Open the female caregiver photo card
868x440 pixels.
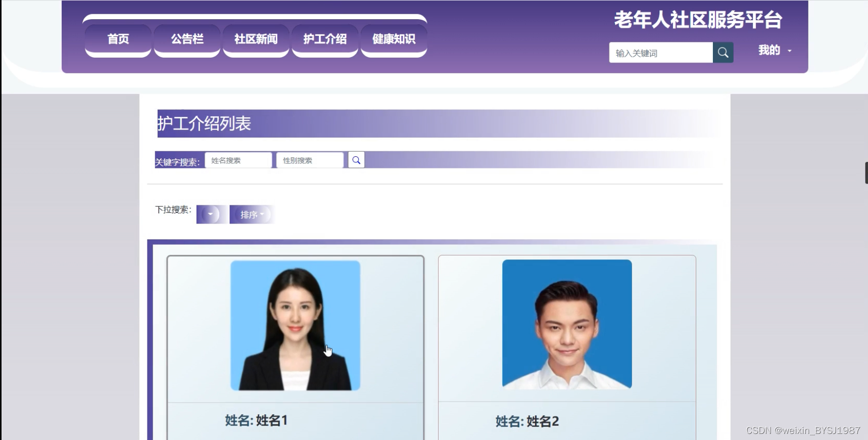point(296,325)
